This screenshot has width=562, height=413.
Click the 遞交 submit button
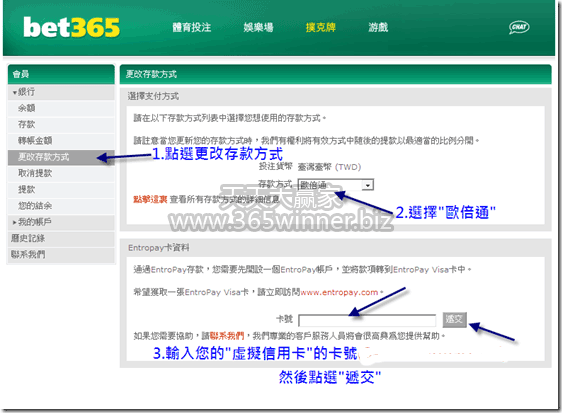point(454,319)
